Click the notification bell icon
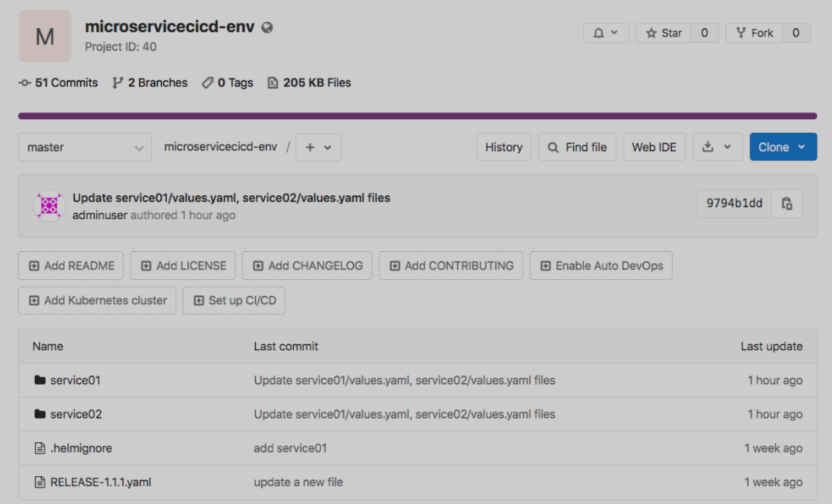The width and height of the screenshot is (832, 504). pyautogui.click(x=599, y=33)
